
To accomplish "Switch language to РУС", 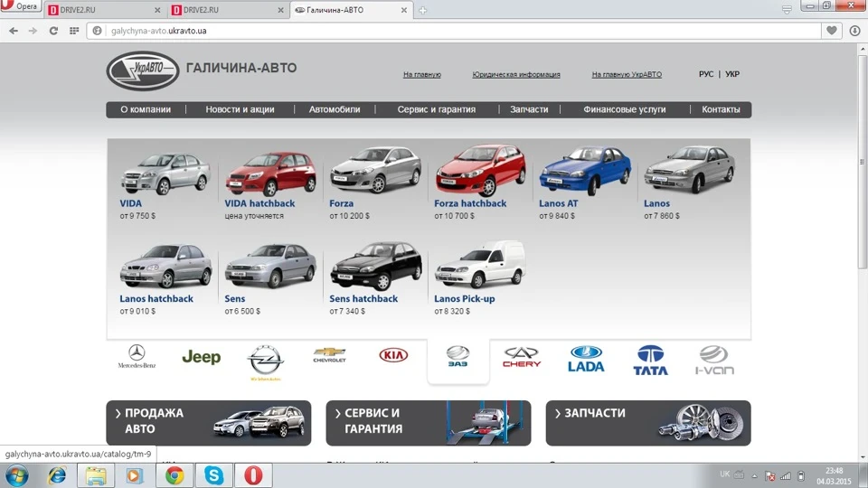I will 706,74.
